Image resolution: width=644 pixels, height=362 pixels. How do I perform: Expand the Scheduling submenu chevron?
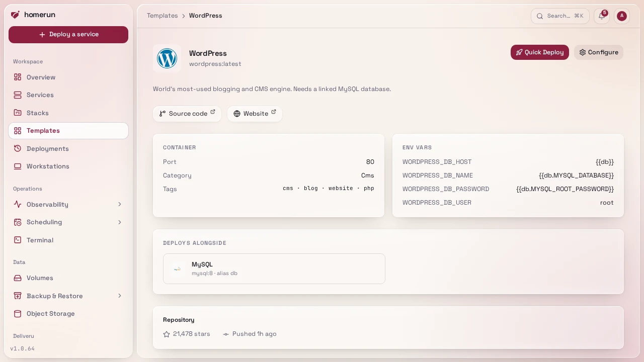(120, 222)
